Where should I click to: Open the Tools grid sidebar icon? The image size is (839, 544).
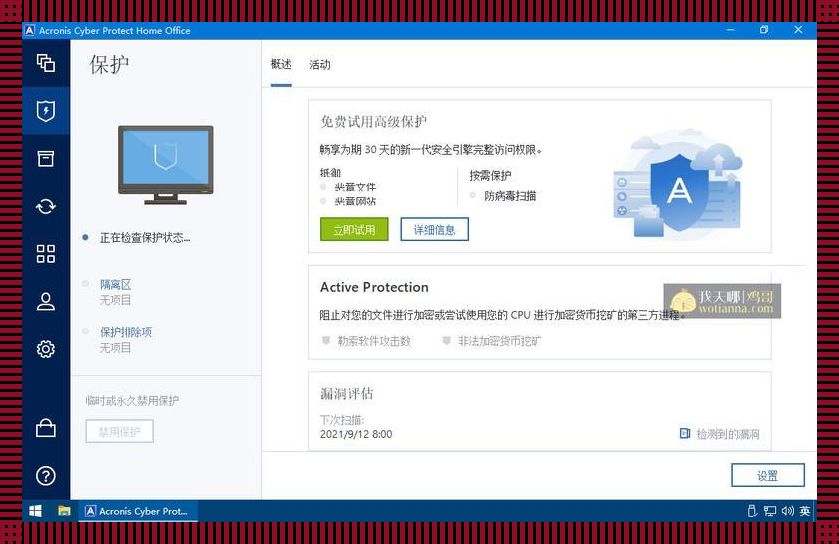click(46, 254)
